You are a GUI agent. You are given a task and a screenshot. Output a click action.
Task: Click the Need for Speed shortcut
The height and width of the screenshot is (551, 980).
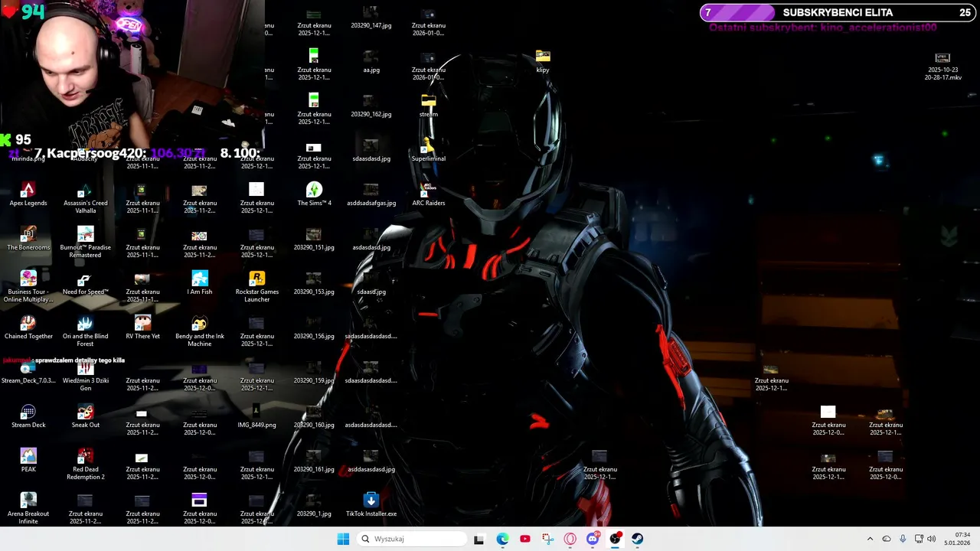pos(85,283)
